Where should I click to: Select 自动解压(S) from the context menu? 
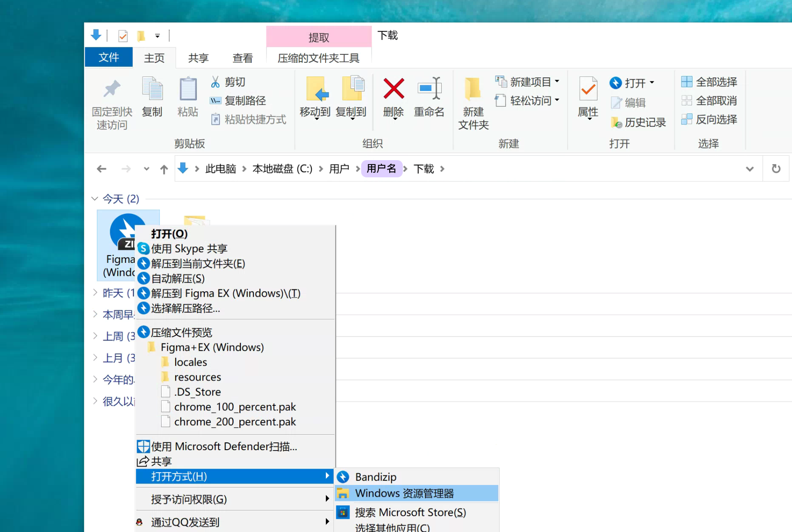pyautogui.click(x=178, y=278)
